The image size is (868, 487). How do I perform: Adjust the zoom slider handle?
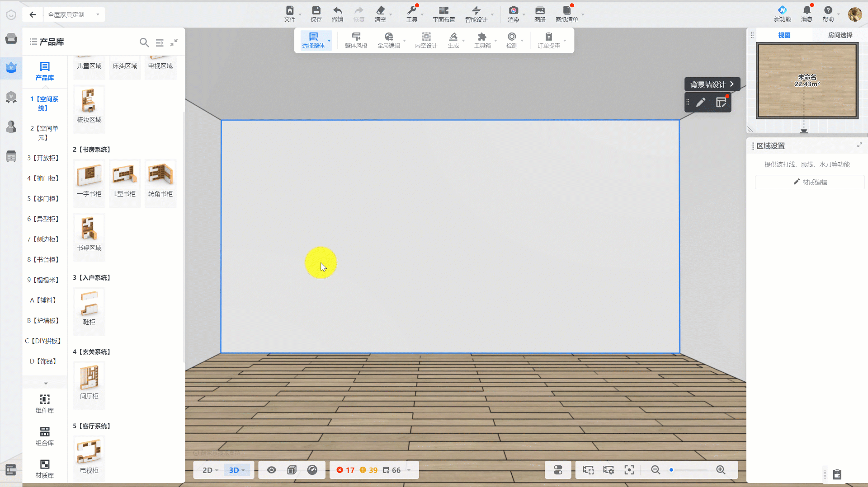pyautogui.click(x=671, y=470)
